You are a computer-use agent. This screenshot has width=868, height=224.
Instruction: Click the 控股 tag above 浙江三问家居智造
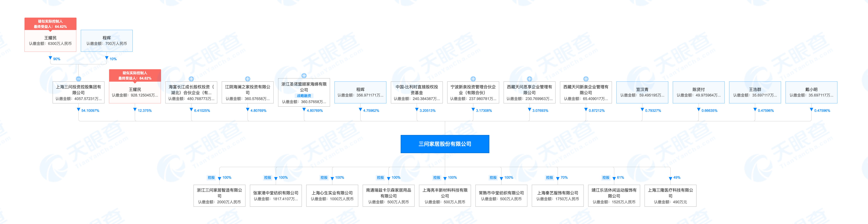pyautogui.click(x=211, y=177)
